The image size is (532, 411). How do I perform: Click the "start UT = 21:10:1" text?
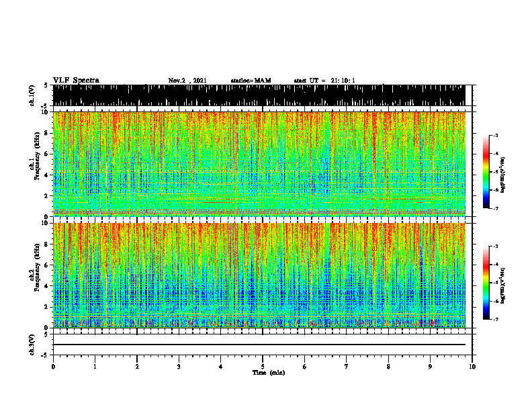point(324,81)
